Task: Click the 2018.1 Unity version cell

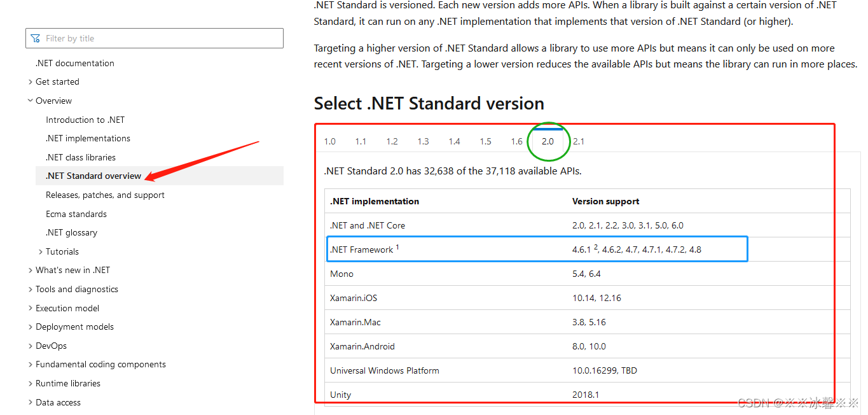Action: (586, 395)
